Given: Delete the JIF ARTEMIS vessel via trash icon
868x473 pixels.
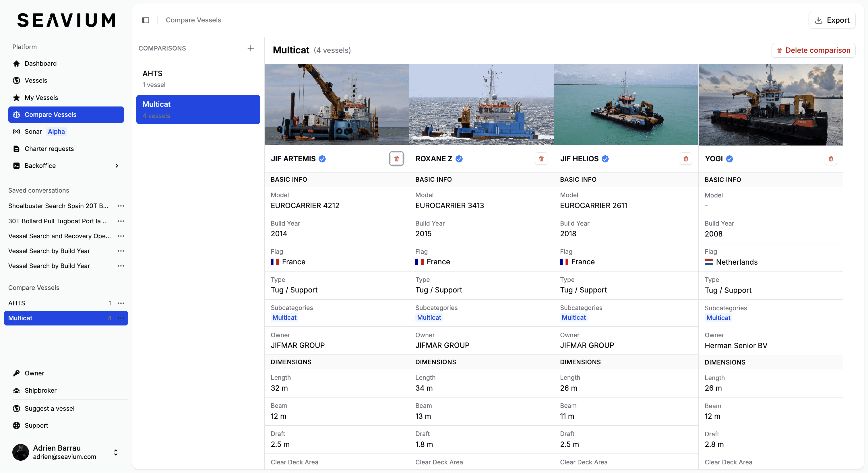Looking at the screenshot, I should coord(396,159).
